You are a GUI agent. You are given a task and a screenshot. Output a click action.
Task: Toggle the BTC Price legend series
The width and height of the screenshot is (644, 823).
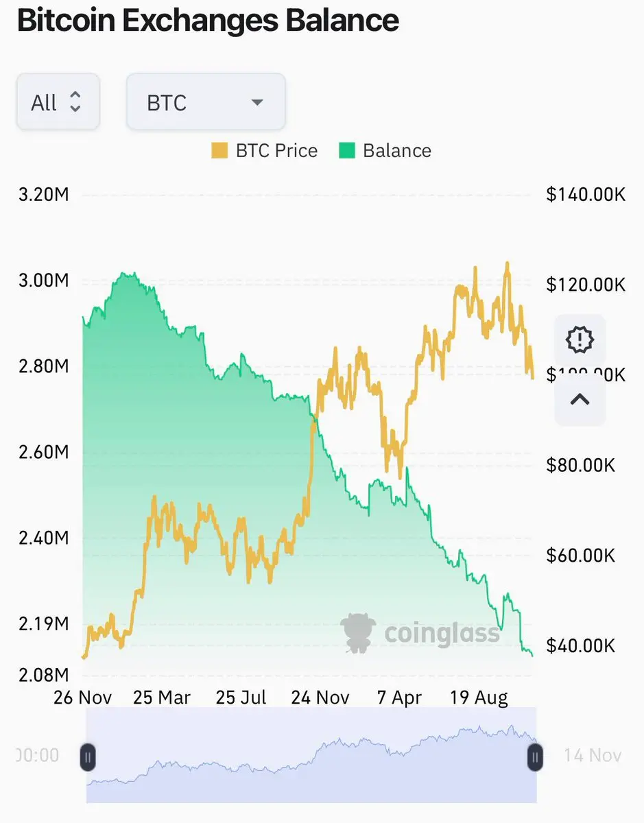pos(265,151)
